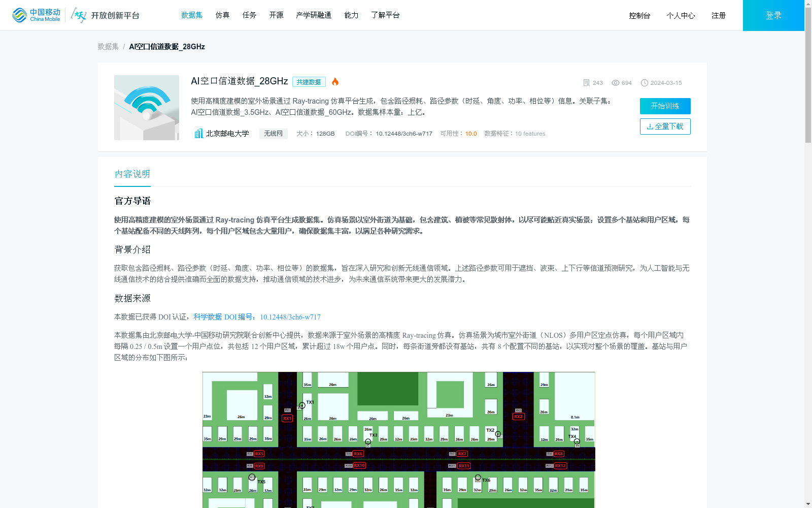Click the 无线网 category tag
812x508 pixels.
[x=273, y=134]
